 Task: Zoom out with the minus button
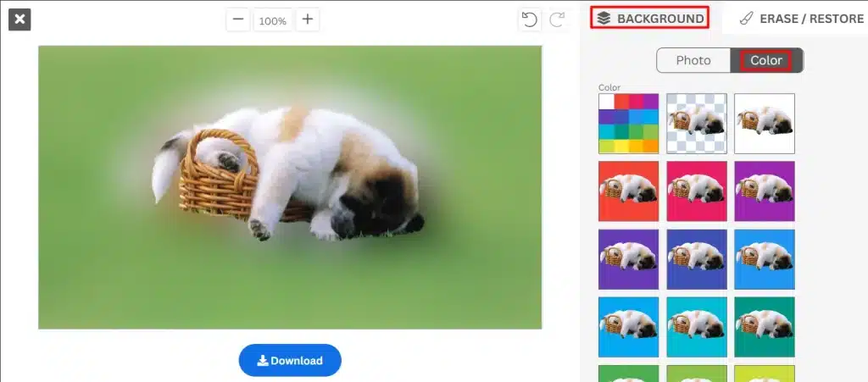[x=238, y=19]
